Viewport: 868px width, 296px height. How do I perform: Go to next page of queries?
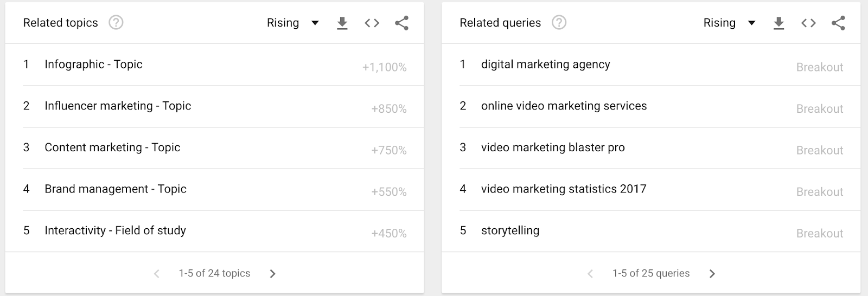coord(712,274)
